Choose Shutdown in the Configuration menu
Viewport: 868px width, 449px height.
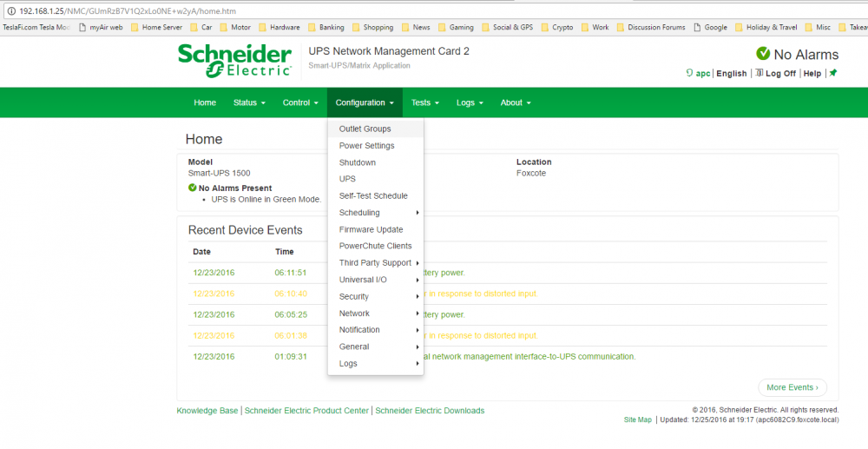(376, 162)
